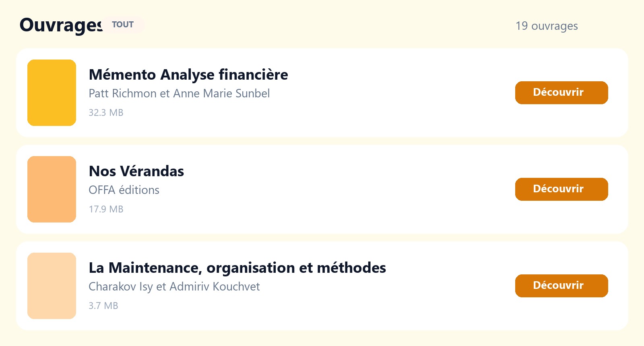Select author line Patt Richmon et Anne Marie Sunbel
The image size is (644, 346).
pyautogui.click(x=179, y=93)
